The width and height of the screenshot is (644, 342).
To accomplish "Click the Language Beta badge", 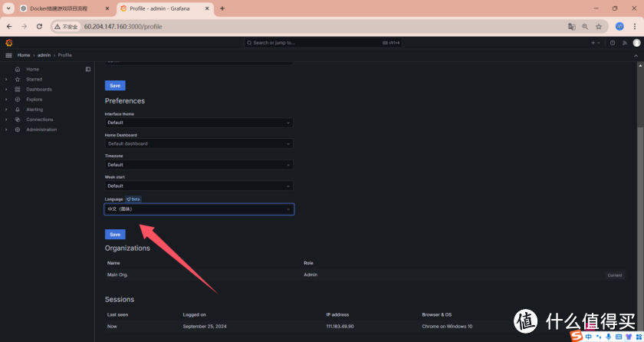I will pos(133,199).
